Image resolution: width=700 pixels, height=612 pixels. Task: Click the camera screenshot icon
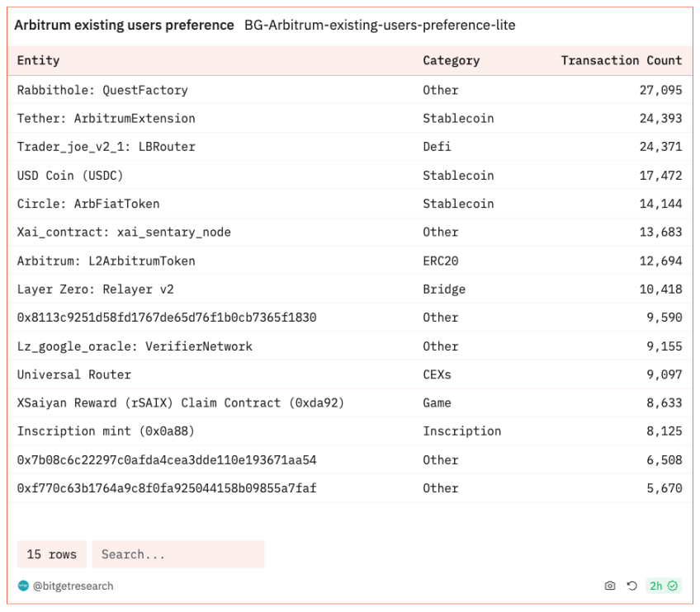point(610,586)
